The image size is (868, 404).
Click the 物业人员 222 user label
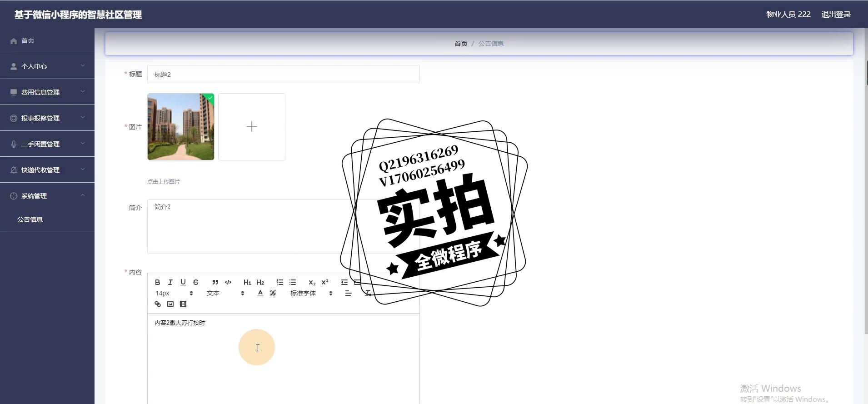(788, 15)
